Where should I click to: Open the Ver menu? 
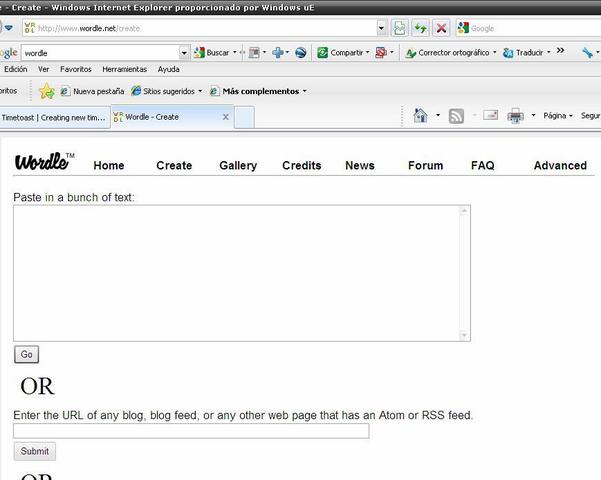pos(44,69)
